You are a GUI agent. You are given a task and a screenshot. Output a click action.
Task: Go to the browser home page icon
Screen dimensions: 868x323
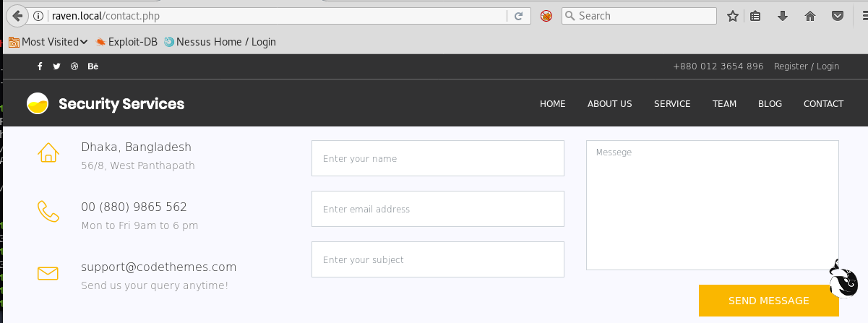810,16
